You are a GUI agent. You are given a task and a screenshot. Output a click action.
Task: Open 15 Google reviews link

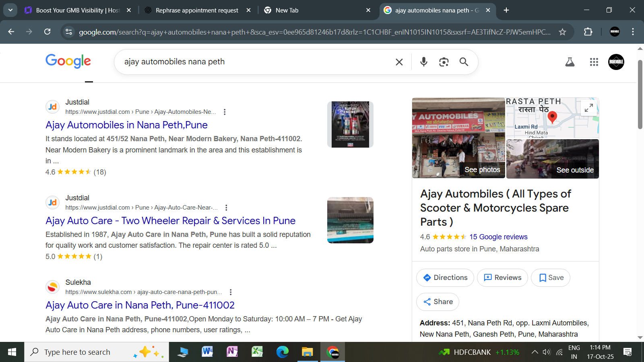pos(498,237)
